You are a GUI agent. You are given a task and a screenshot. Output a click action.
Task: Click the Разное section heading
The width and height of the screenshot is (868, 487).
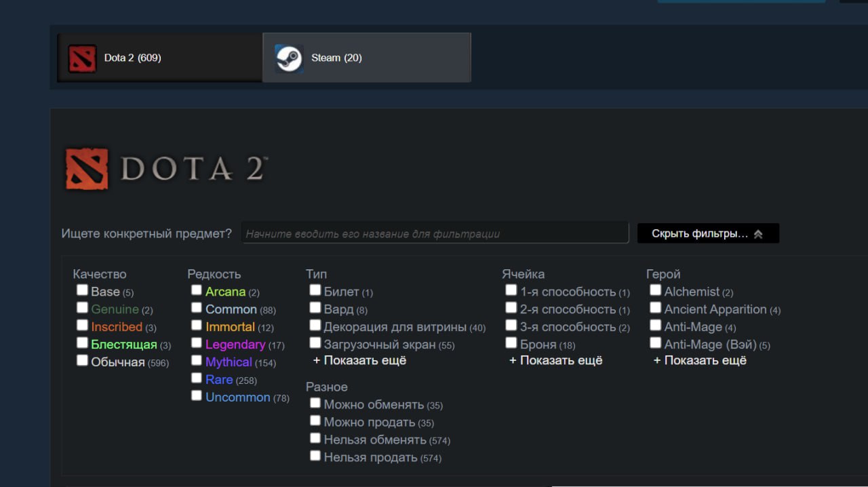[x=327, y=387]
